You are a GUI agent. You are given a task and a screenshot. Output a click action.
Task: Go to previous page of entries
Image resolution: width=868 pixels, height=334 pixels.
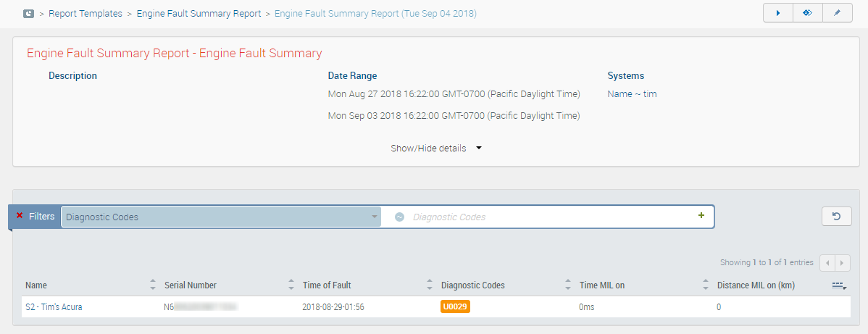pyautogui.click(x=828, y=262)
